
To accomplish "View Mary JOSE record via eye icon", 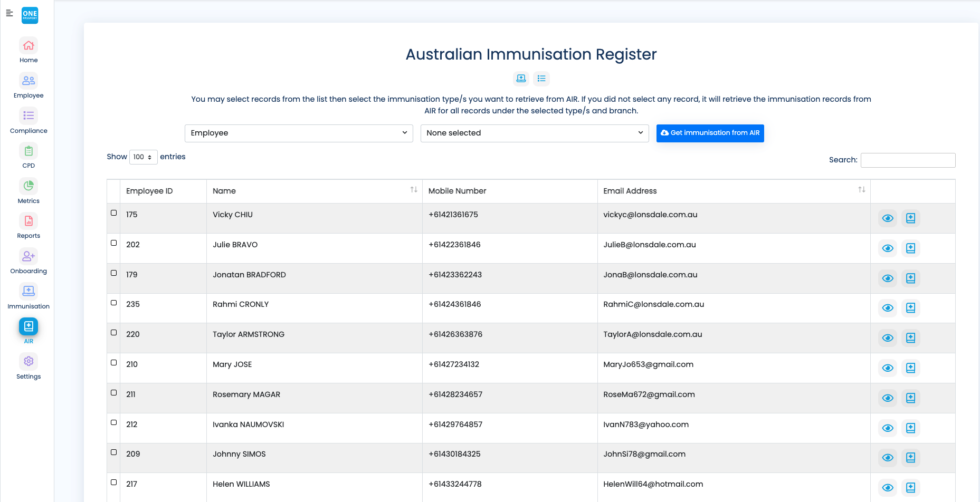I will click(888, 368).
